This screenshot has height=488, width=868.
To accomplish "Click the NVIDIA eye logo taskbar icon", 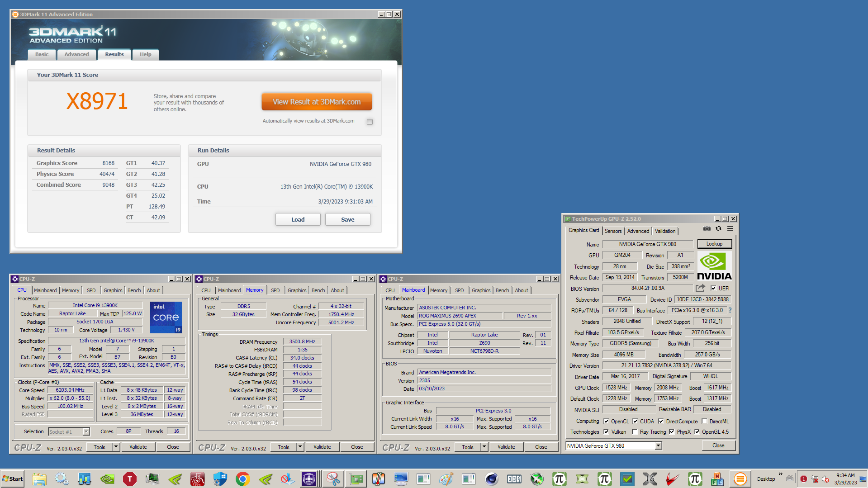I will 107,479.
